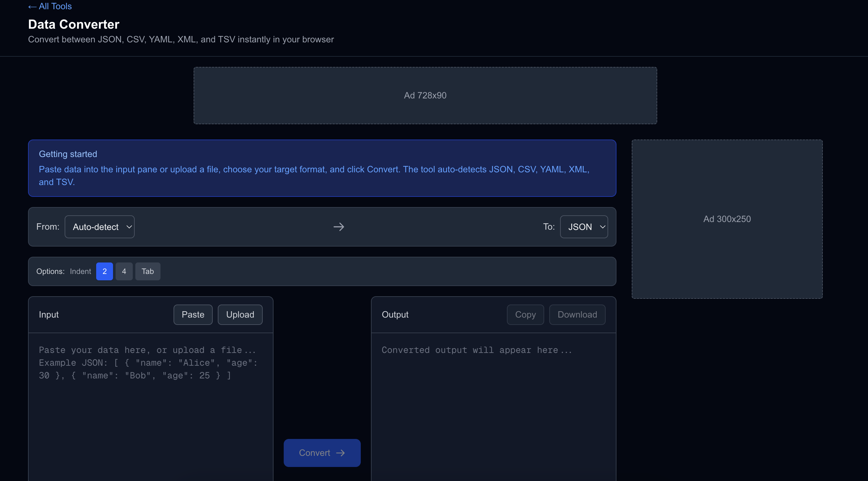Click the arrow inside the Convert button
This screenshot has height=481, width=868.
[341, 453]
